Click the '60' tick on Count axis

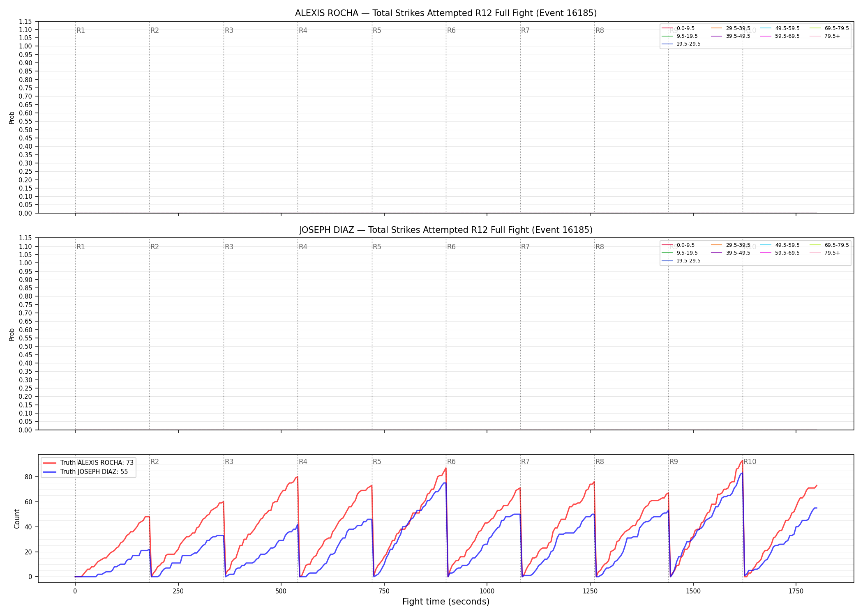(28, 502)
